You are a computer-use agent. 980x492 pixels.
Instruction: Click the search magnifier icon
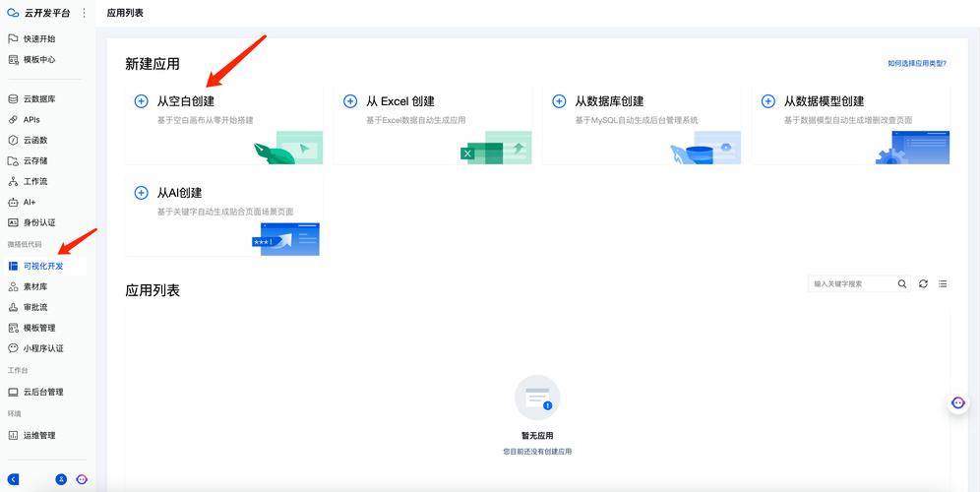[x=902, y=283]
